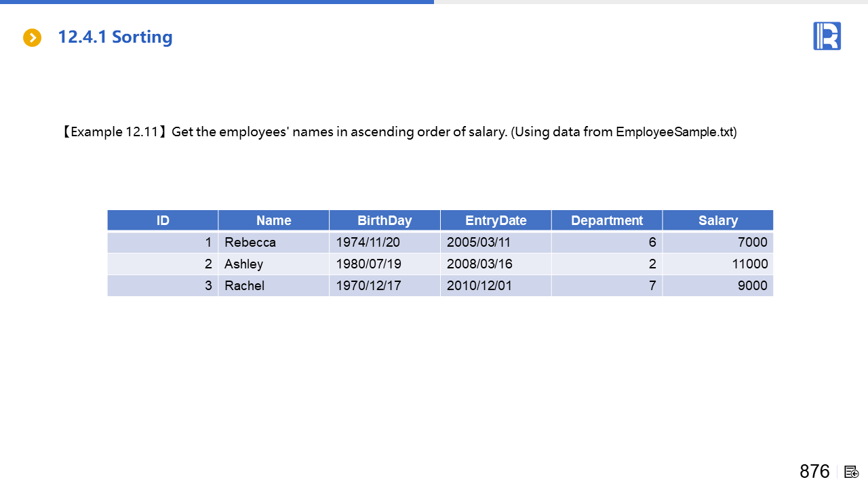Select the Ashley name cell
The width and height of the screenshot is (868, 488).
[244, 264]
